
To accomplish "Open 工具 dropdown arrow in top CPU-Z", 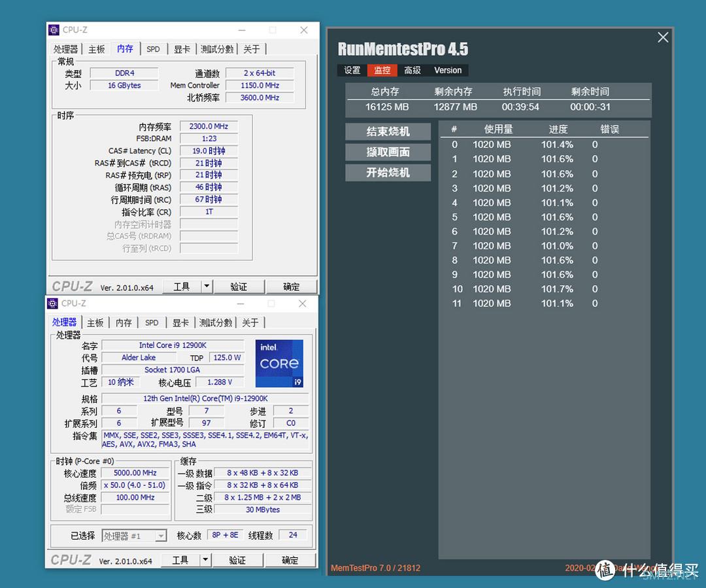I will pyautogui.click(x=207, y=286).
